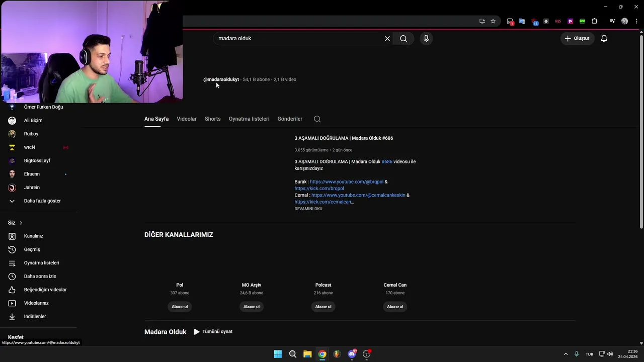Screen dimensions: 644x362
Task: Switch to the Ana Sayfa tab
Action: (x=156, y=119)
